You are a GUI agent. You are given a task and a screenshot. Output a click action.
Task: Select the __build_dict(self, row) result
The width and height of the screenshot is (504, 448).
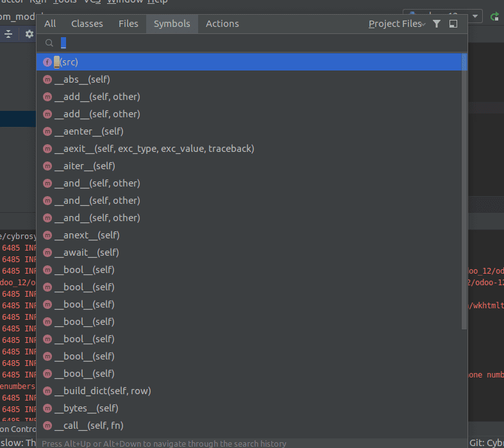(249, 391)
